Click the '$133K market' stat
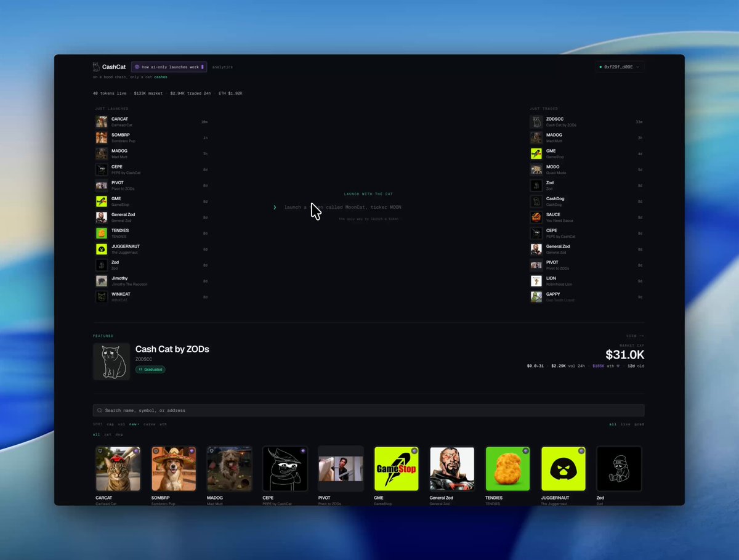The image size is (739, 560). 148,93
